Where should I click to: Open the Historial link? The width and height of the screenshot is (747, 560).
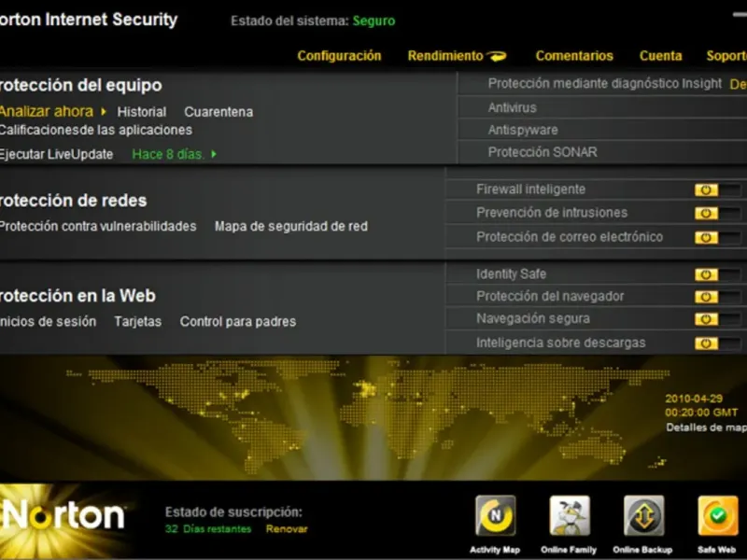[142, 112]
